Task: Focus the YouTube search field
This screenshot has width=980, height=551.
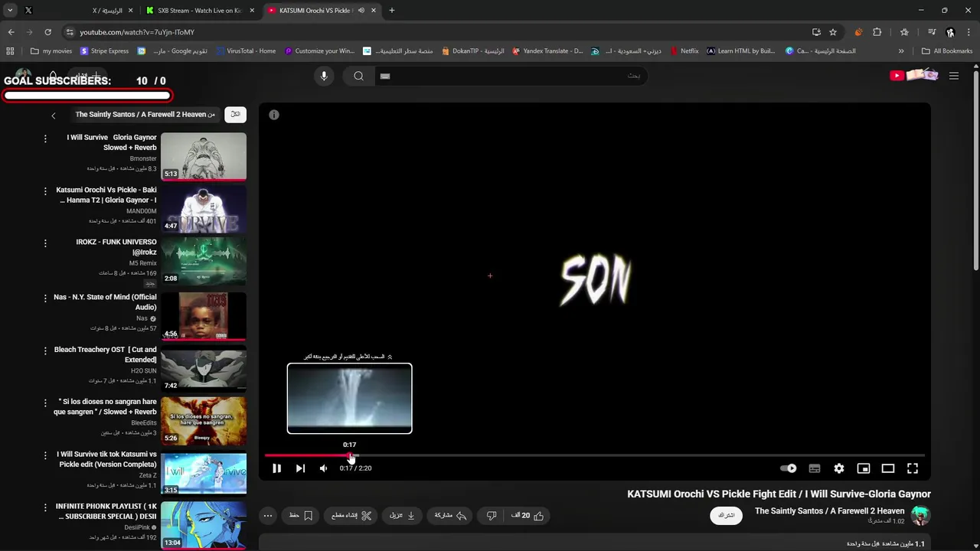Action: pos(513,76)
